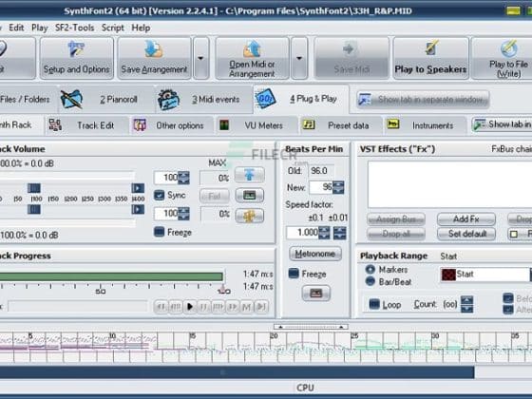Click the M marker transport button

click(247, 307)
